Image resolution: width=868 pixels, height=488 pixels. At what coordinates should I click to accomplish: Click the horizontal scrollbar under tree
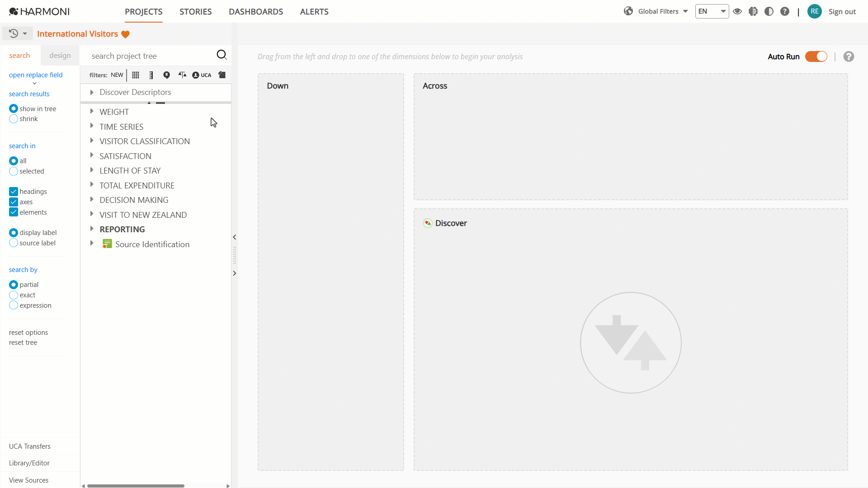[x=136, y=486]
